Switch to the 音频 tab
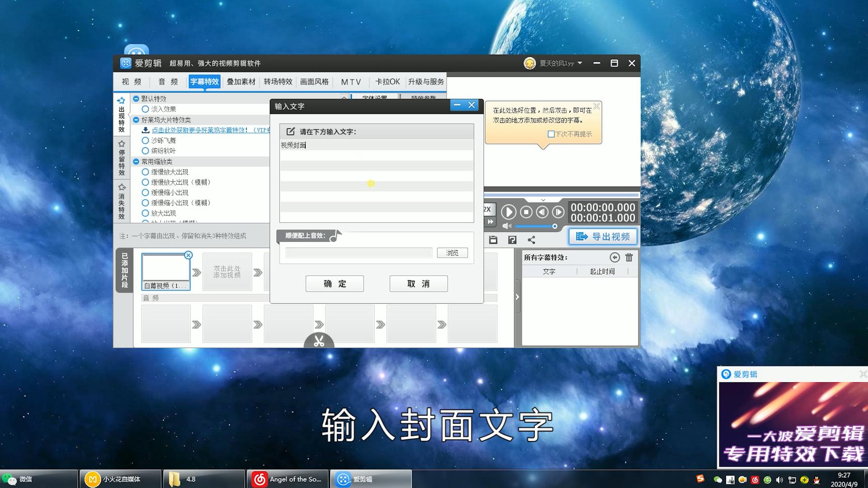 (x=168, y=82)
